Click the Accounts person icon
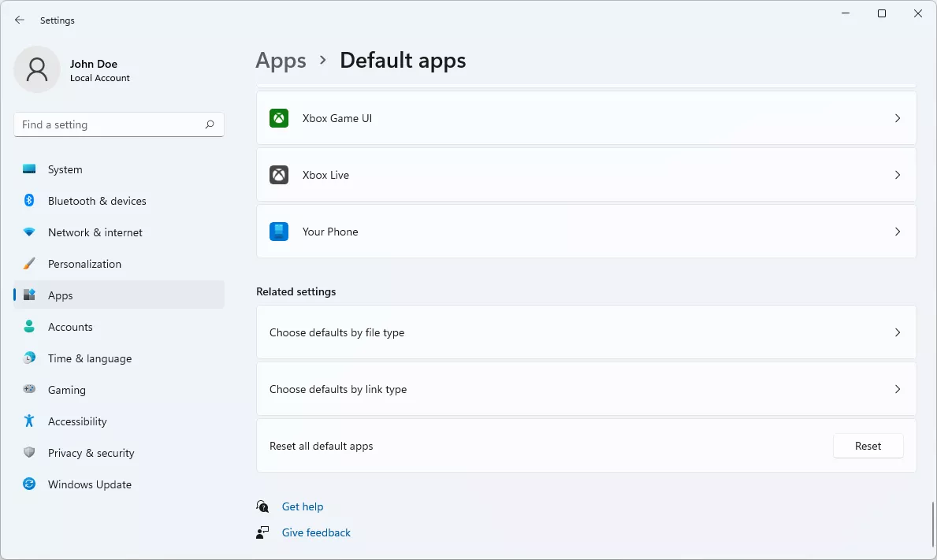This screenshot has height=560, width=937. pos(29,326)
